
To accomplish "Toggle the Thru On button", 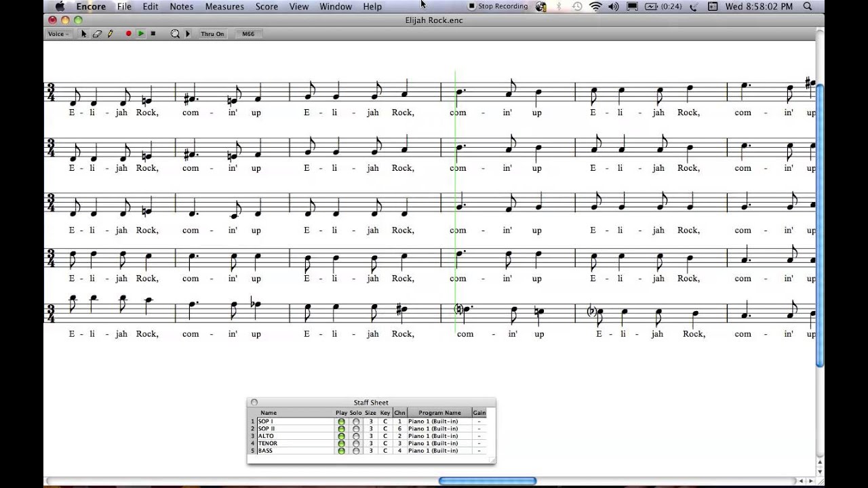I will point(212,34).
